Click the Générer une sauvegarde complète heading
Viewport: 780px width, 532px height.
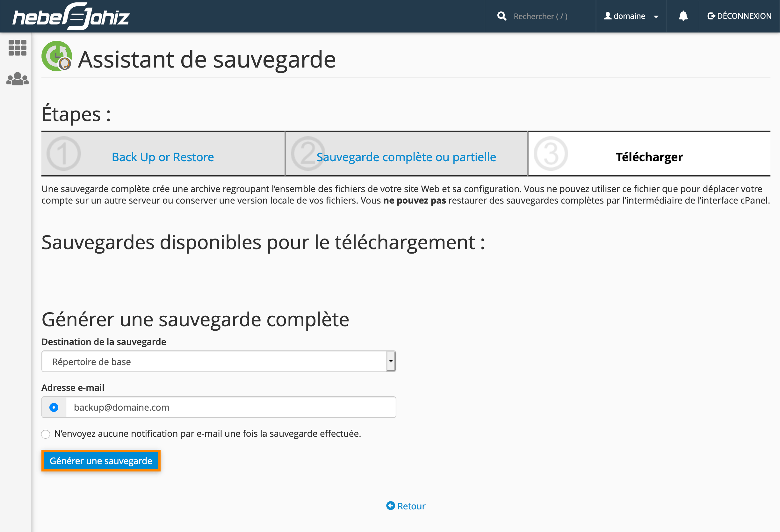coord(195,319)
